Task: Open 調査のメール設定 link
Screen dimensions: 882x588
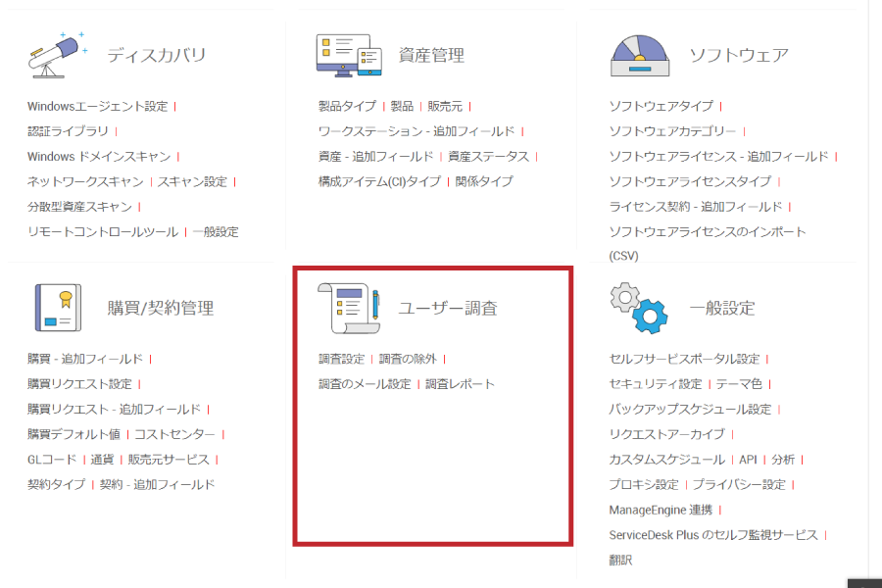Action: click(x=365, y=384)
